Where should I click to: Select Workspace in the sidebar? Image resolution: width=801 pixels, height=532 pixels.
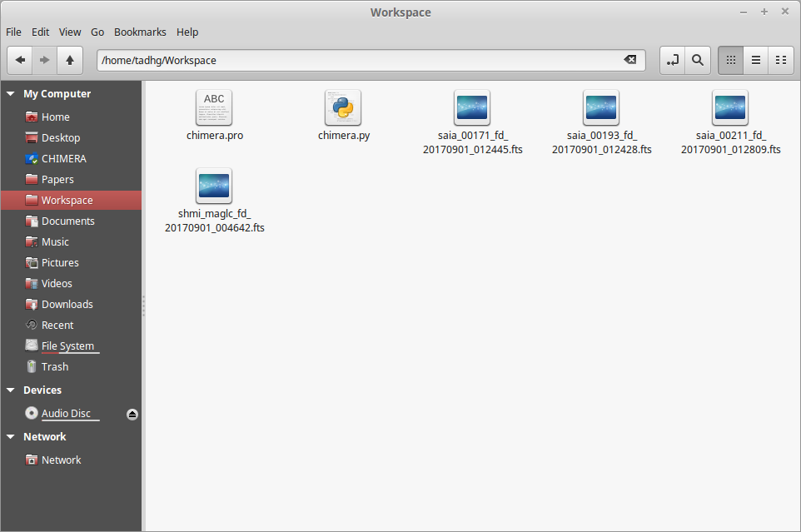point(72,200)
